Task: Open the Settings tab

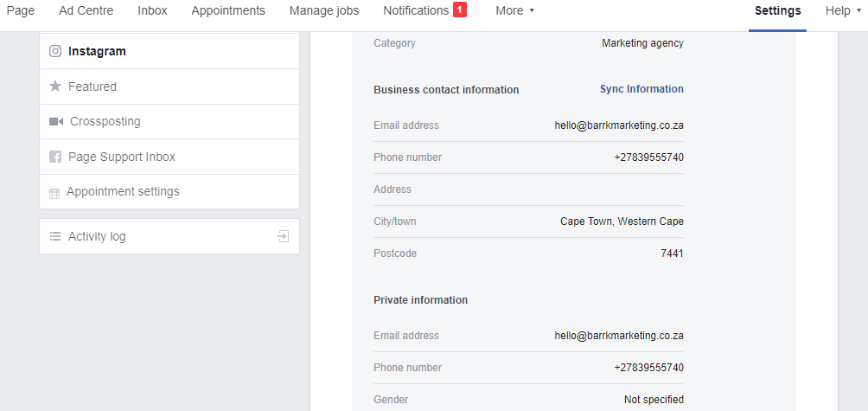Action: 777,10
